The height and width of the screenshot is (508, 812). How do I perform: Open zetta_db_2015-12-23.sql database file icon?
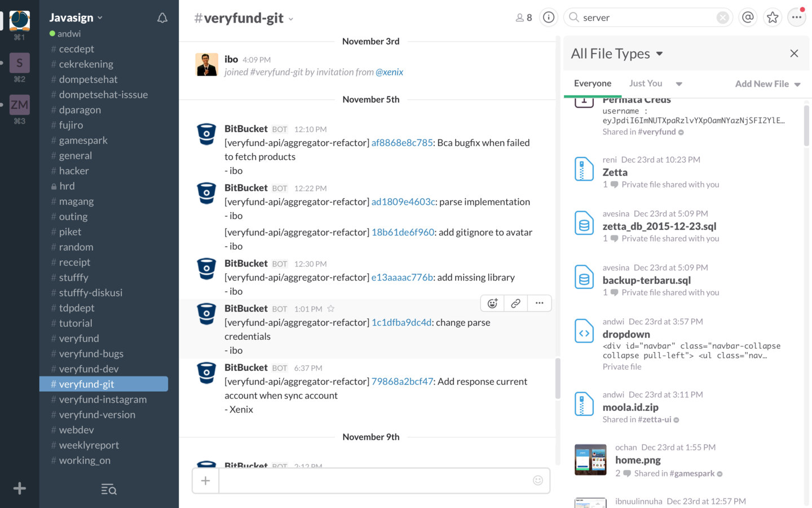click(584, 223)
